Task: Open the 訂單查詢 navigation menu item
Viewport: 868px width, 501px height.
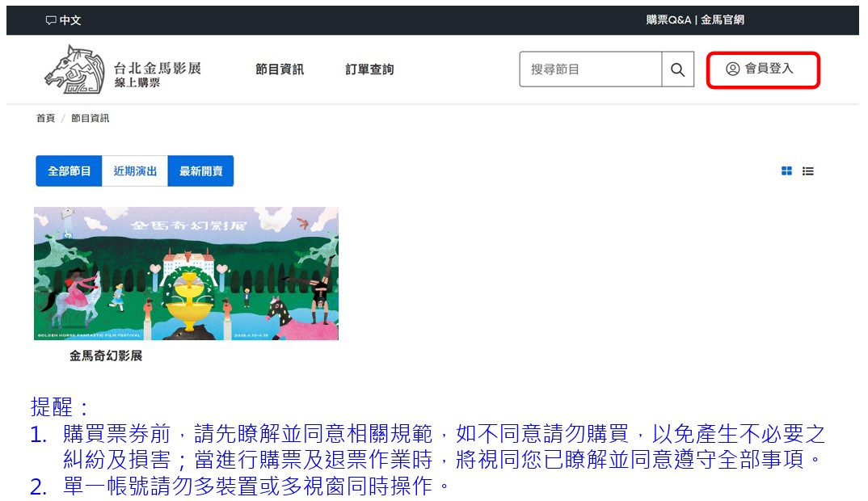Action: point(369,69)
